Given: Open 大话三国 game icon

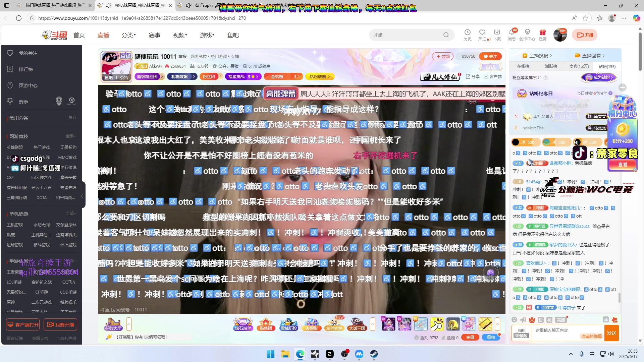Looking at the screenshot, I should [357, 324].
